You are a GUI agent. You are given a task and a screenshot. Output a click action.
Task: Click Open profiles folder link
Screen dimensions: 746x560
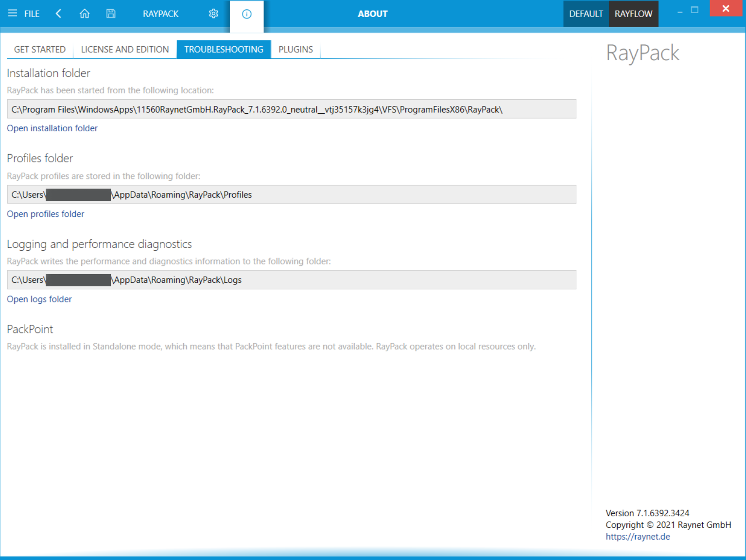[x=45, y=214]
